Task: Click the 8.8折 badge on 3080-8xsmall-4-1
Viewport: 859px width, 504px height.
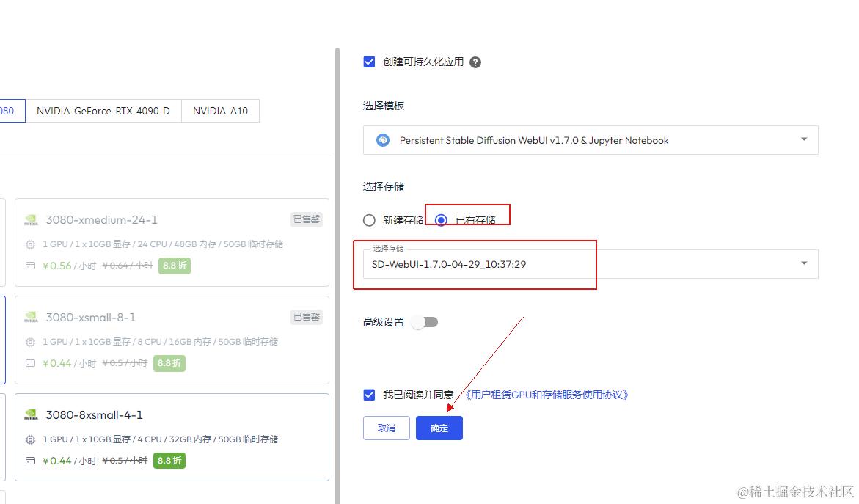Action: (169, 461)
